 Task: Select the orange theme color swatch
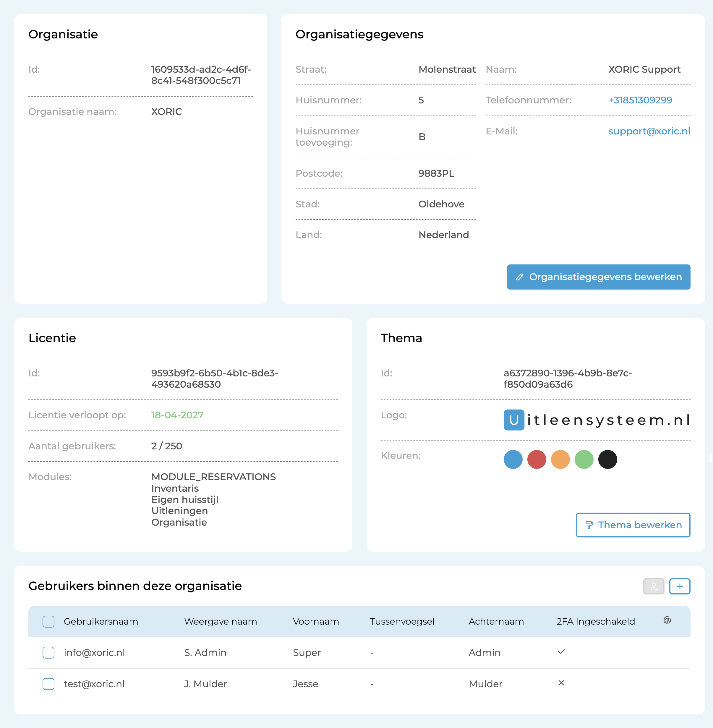(x=560, y=459)
